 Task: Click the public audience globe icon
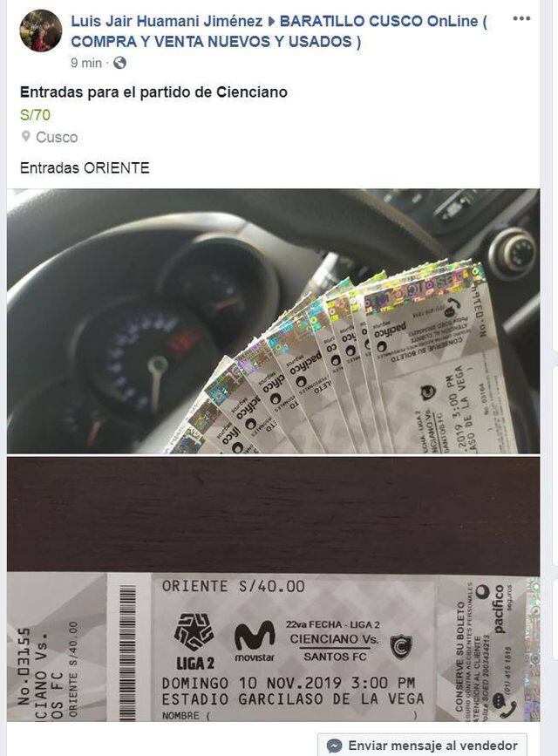point(119,63)
